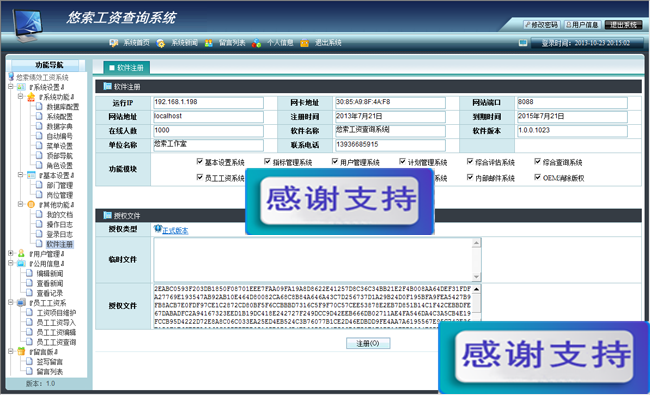Click the 系统首页 icon in navigation bar

click(114, 43)
